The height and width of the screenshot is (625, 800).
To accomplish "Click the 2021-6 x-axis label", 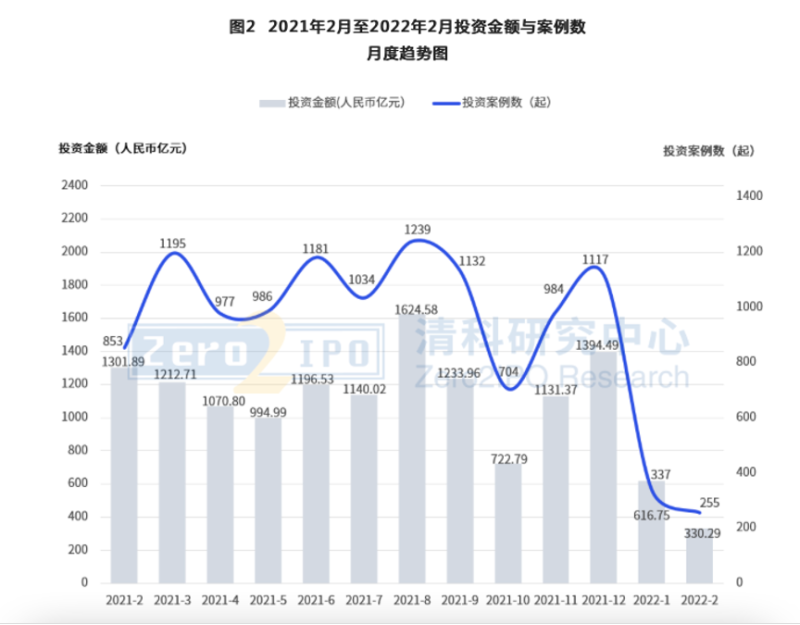I will point(317,599).
